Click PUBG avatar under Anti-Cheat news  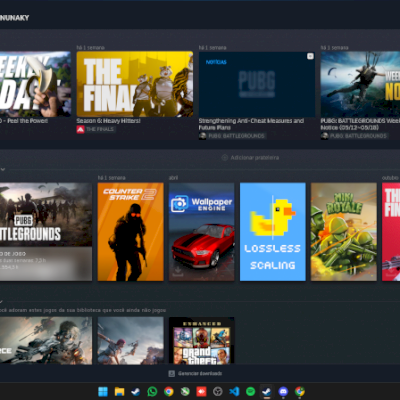pos(202,136)
